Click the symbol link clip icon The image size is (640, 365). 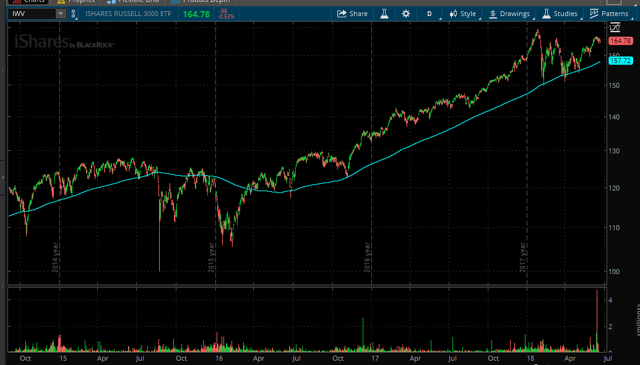(73, 14)
